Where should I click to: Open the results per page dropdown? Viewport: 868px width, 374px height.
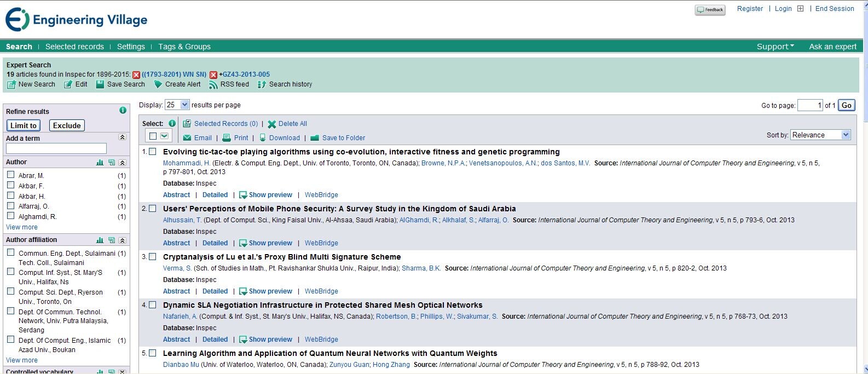tap(177, 105)
